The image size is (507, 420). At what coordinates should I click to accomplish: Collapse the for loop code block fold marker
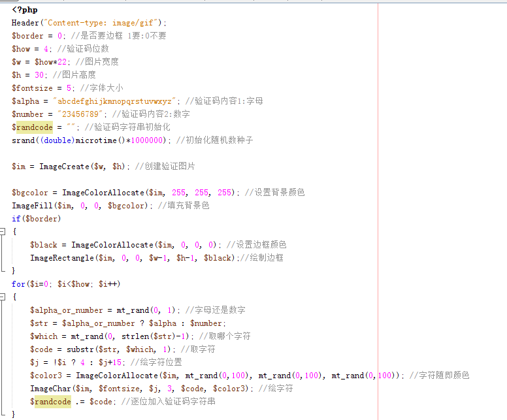(x=2, y=297)
